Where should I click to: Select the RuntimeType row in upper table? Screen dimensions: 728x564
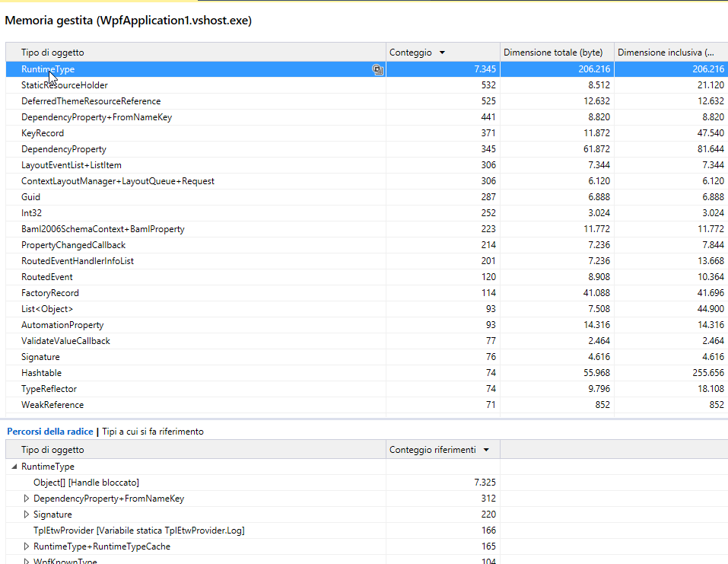(x=367, y=69)
